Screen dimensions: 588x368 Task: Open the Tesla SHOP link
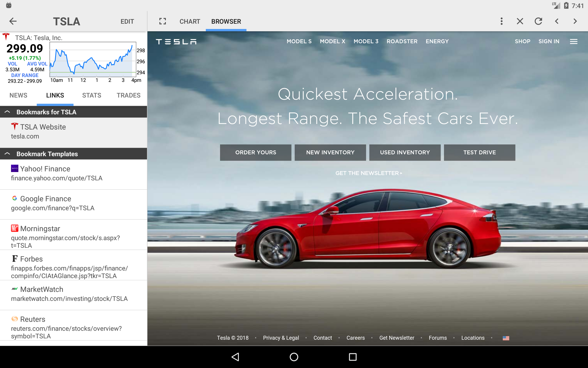point(522,41)
